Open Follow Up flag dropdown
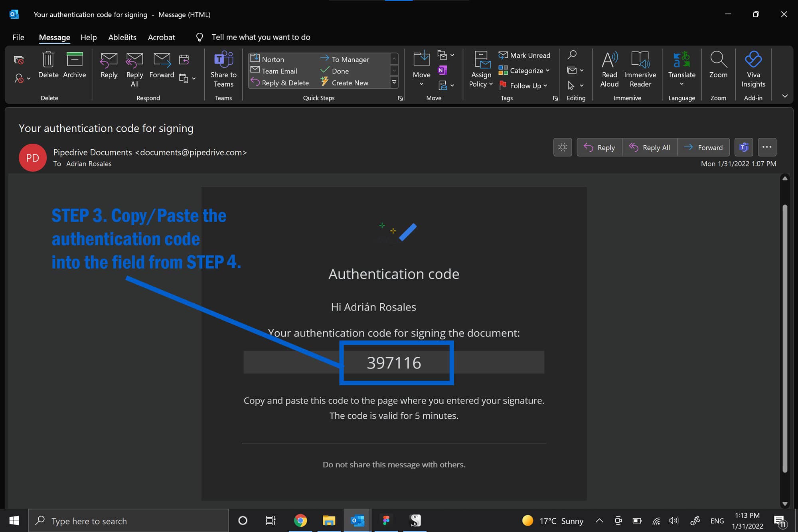The width and height of the screenshot is (798, 532). tap(523, 85)
